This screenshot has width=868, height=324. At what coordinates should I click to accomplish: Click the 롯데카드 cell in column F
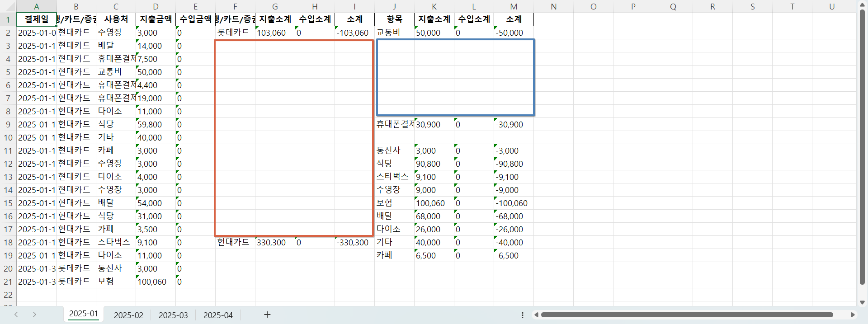[x=235, y=33]
